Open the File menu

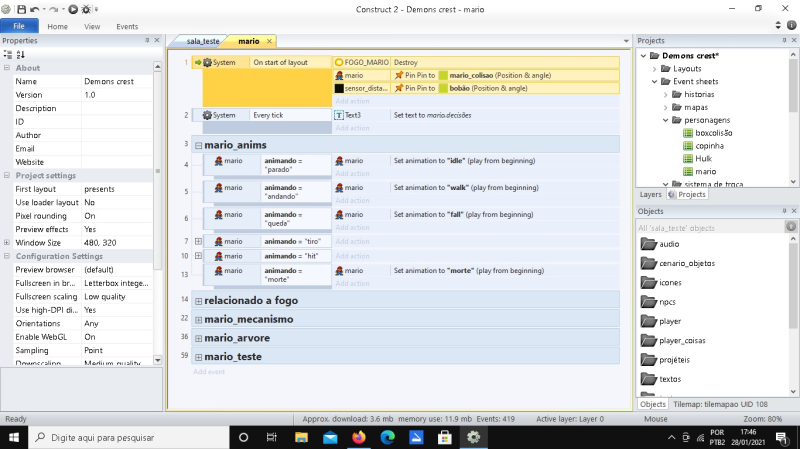click(x=19, y=26)
